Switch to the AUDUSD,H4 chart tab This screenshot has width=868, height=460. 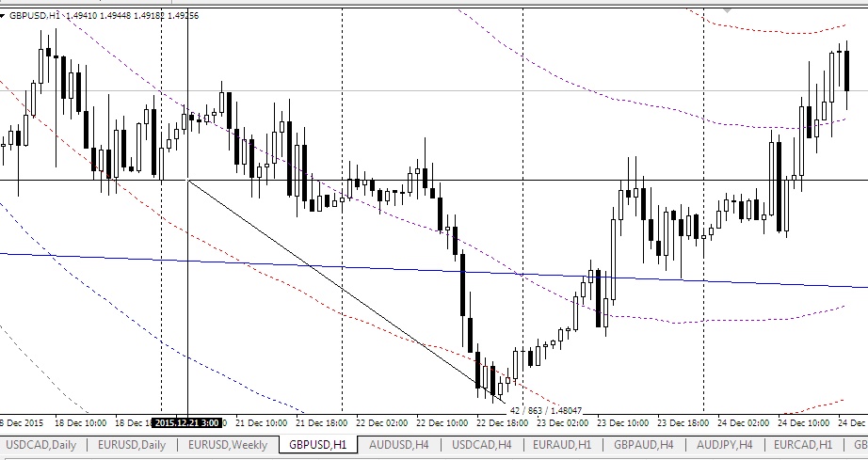[398, 445]
